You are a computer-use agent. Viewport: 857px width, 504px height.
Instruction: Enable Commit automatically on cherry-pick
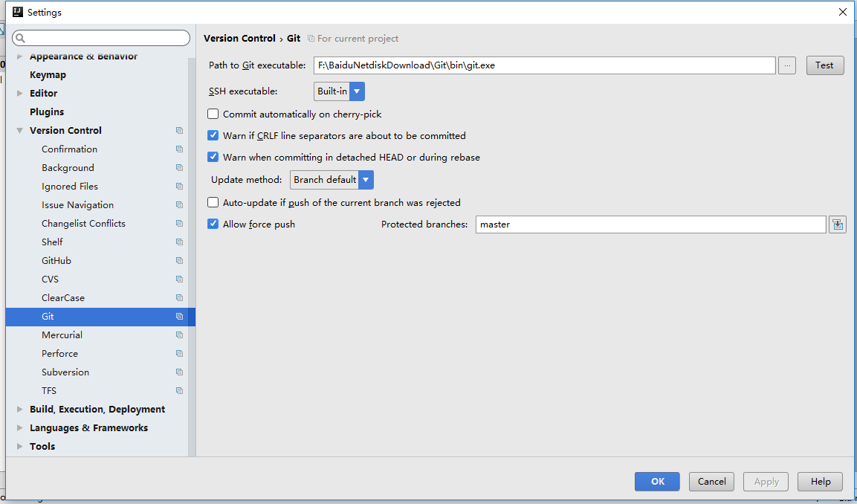click(213, 114)
